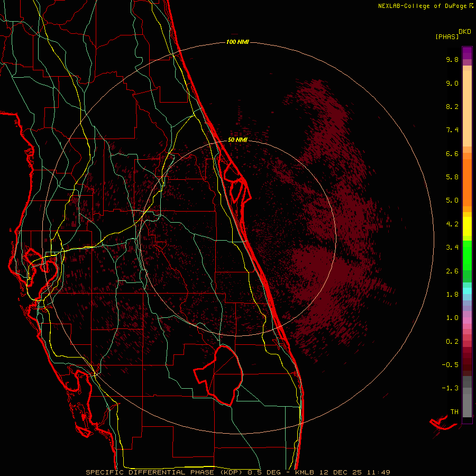Click the 4.2 value on color scale
Viewport: 476px width, 476px height.
point(452,224)
